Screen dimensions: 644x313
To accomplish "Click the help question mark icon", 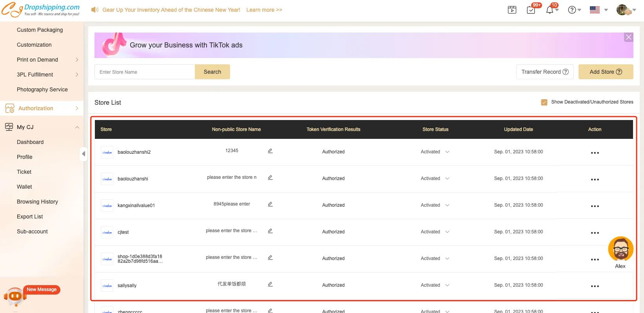I will pos(572,10).
